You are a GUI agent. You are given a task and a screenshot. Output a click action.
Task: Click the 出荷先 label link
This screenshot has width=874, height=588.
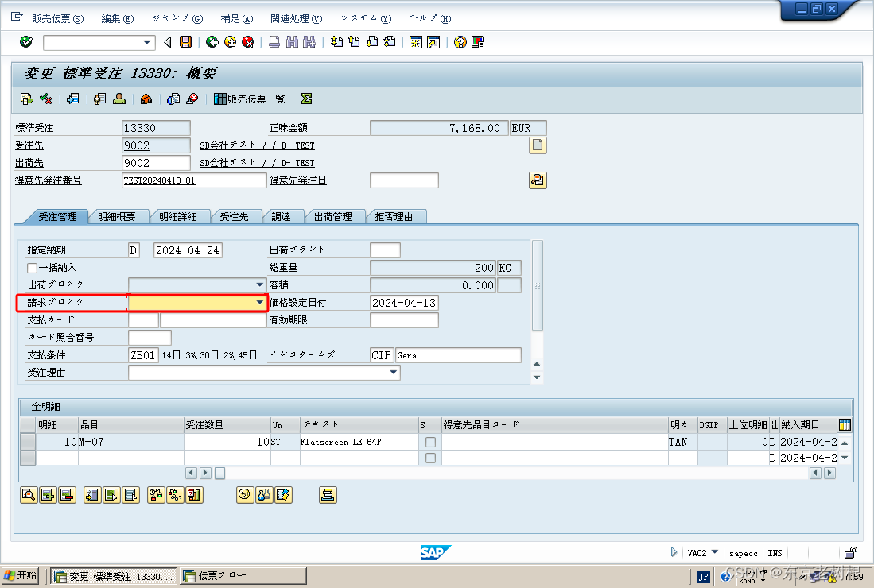point(29,163)
